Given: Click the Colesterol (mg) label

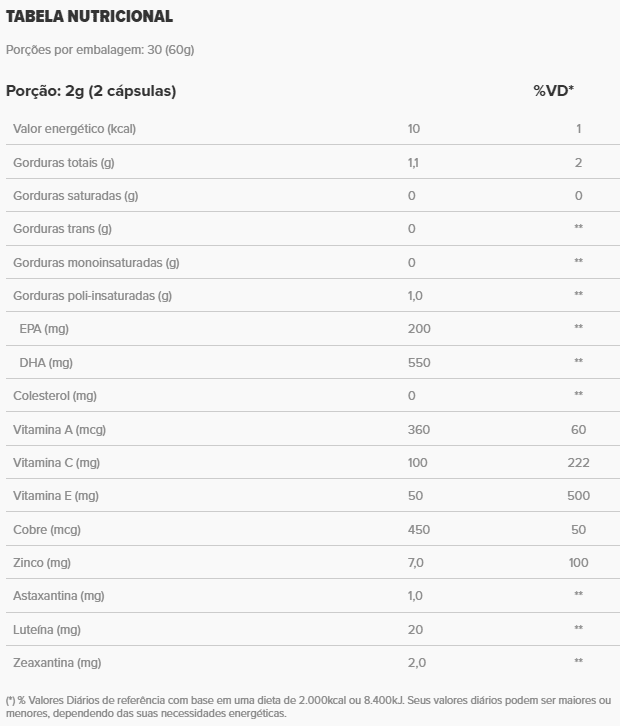Looking at the screenshot, I should coord(54,396).
